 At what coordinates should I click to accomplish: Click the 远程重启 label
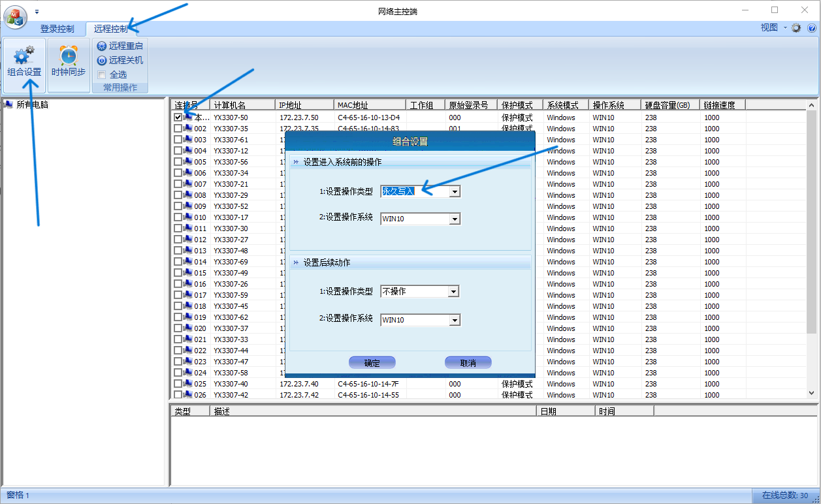click(x=126, y=46)
